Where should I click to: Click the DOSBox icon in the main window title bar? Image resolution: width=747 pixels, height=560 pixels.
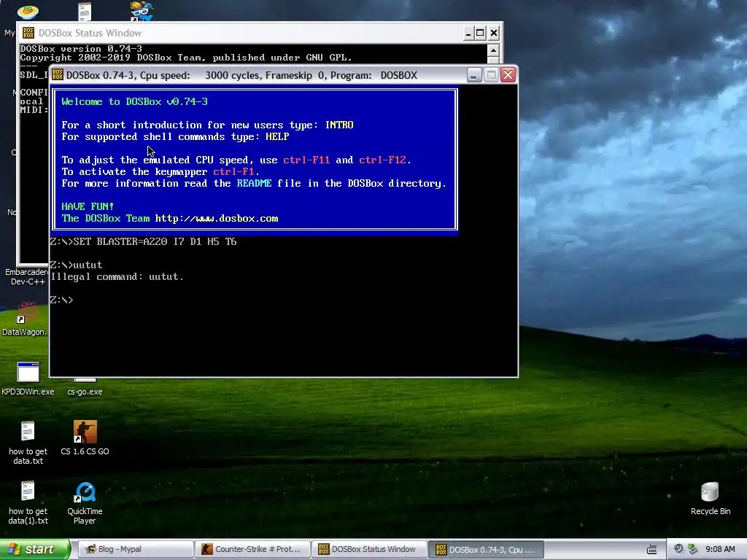click(58, 75)
